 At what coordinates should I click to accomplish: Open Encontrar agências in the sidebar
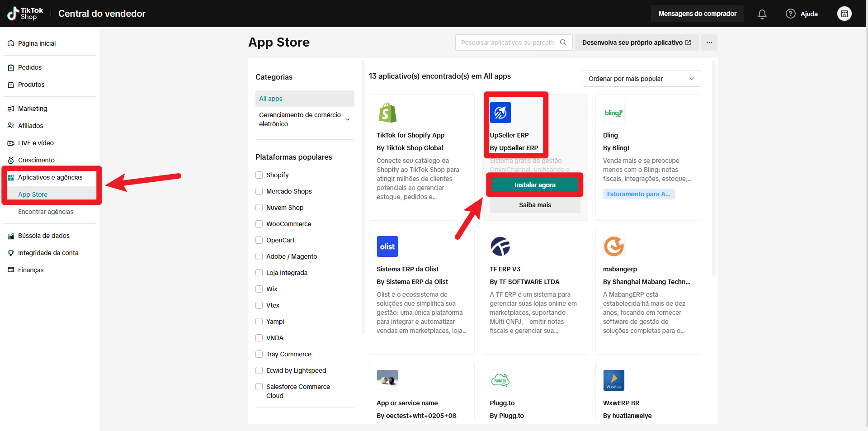pos(46,212)
